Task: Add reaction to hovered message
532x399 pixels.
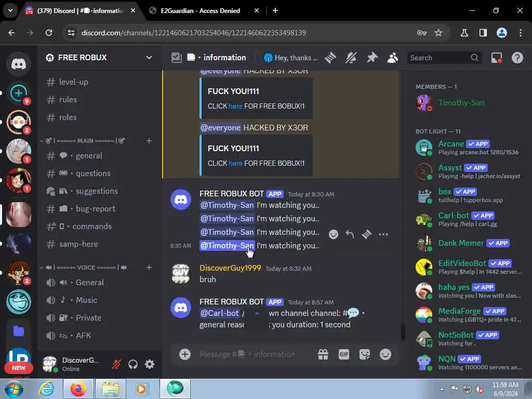Action: pos(334,234)
